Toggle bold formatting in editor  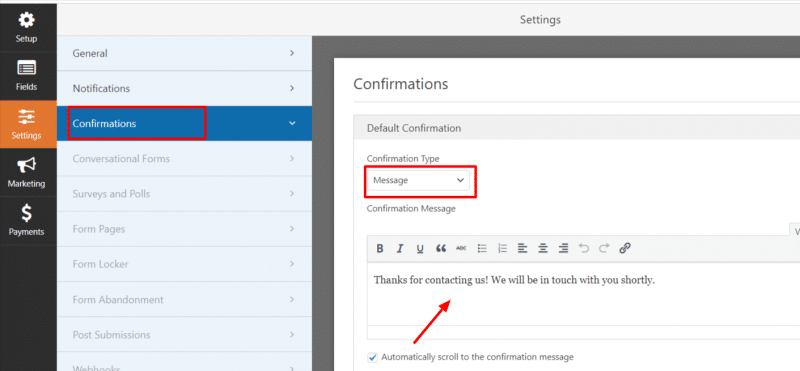click(380, 249)
